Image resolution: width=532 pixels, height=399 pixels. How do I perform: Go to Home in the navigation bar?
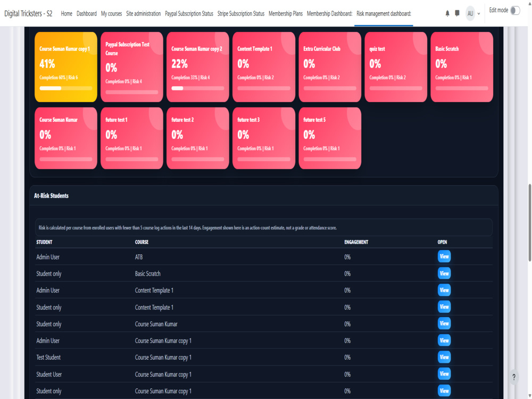[x=66, y=14]
